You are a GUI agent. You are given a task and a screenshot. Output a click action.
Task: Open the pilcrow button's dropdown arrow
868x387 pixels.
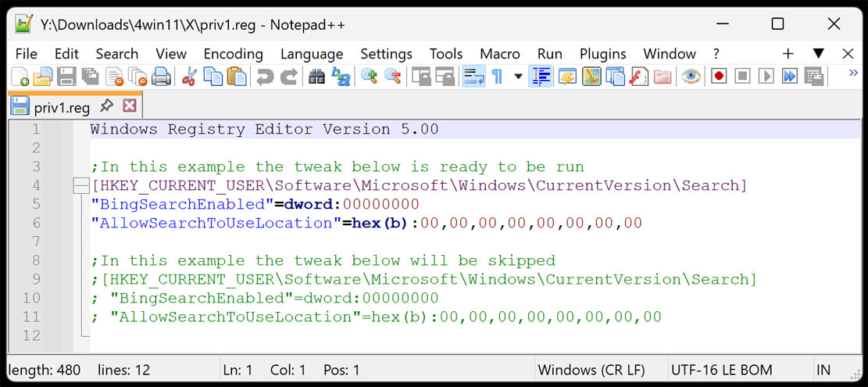pos(518,77)
